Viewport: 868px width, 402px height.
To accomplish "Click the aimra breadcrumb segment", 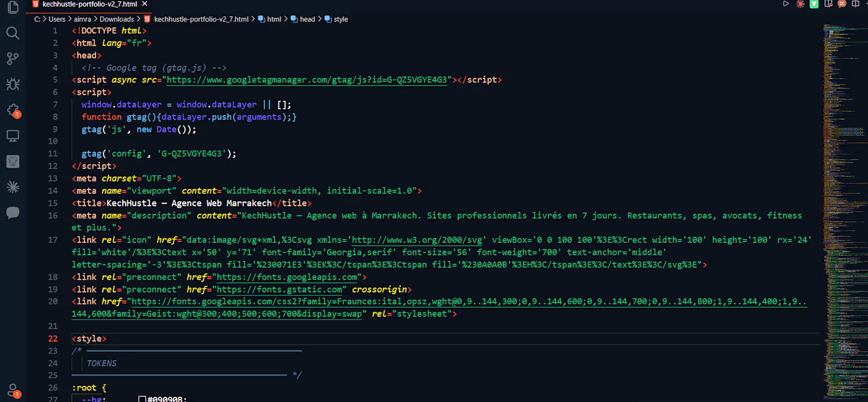I will click(83, 19).
